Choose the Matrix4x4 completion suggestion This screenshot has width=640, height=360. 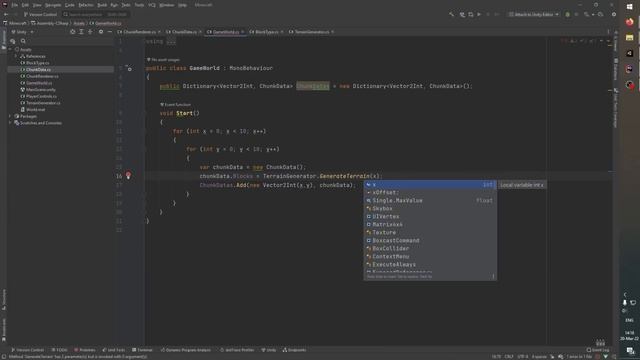(x=430, y=224)
